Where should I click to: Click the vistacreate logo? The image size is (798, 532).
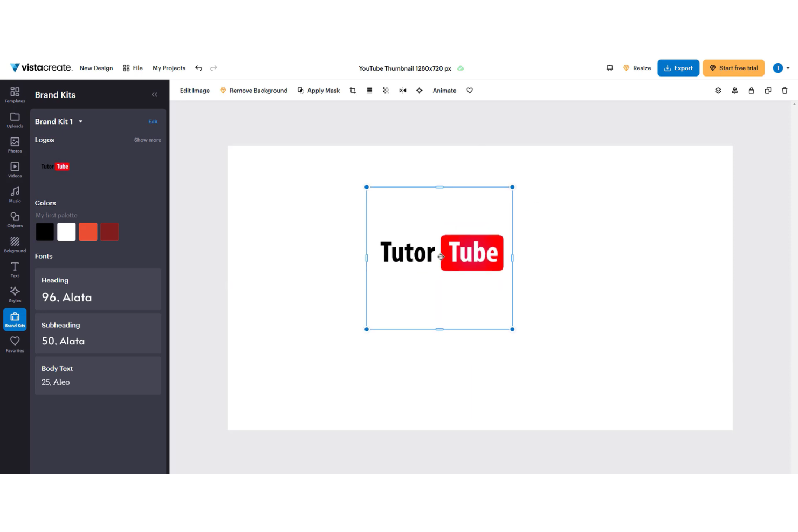click(x=40, y=67)
